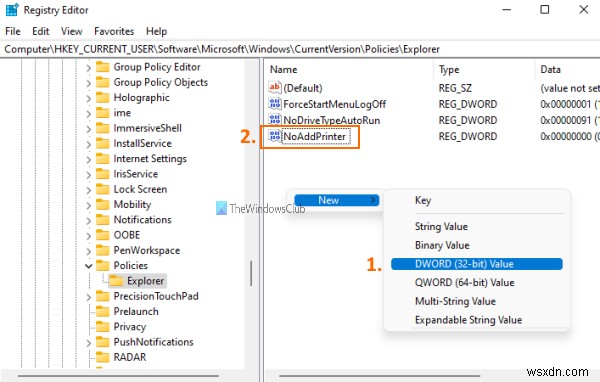Select the ForceStartMenuLogOff value name
Image resolution: width=600 pixels, height=382 pixels.
click(334, 104)
